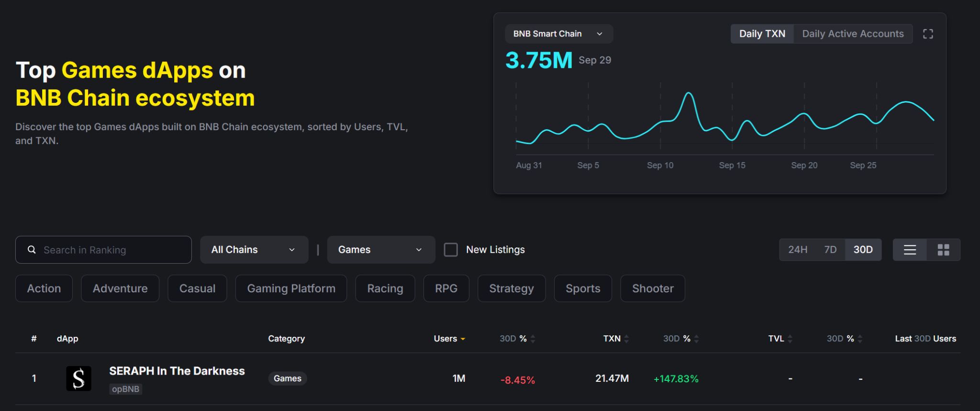Open the BNB Smart Chain dropdown
This screenshot has height=411, width=980.
[x=558, y=34]
